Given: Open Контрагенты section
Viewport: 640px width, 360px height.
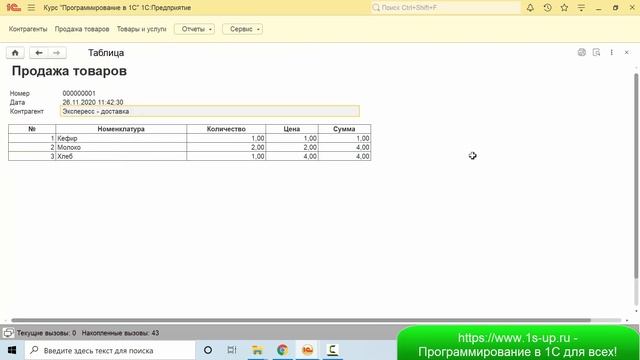Looking at the screenshot, I should pyautogui.click(x=28, y=29).
